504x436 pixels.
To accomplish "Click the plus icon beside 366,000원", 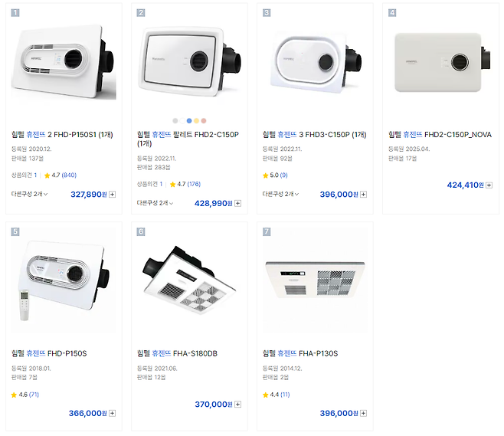I will (113, 413).
